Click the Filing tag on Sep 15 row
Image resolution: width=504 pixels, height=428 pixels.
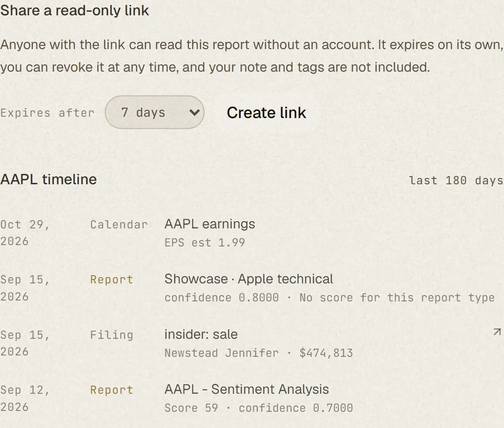click(x=112, y=335)
